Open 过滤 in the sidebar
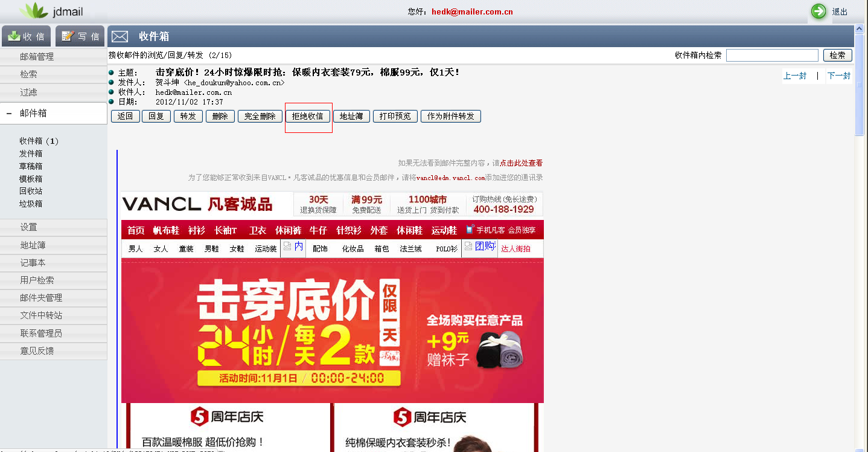Image resolution: width=868 pixels, height=452 pixels. (x=28, y=92)
